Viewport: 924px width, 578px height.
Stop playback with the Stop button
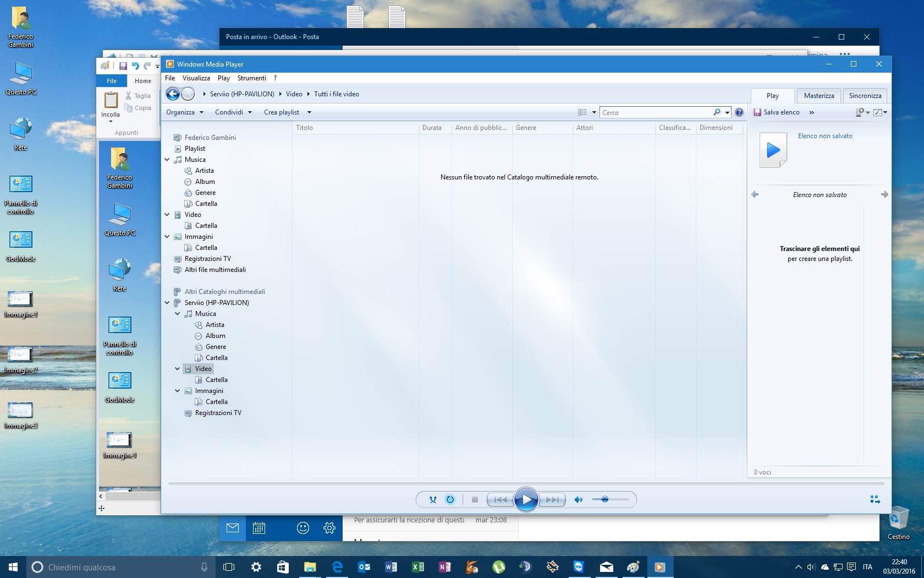(x=475, y=500)
